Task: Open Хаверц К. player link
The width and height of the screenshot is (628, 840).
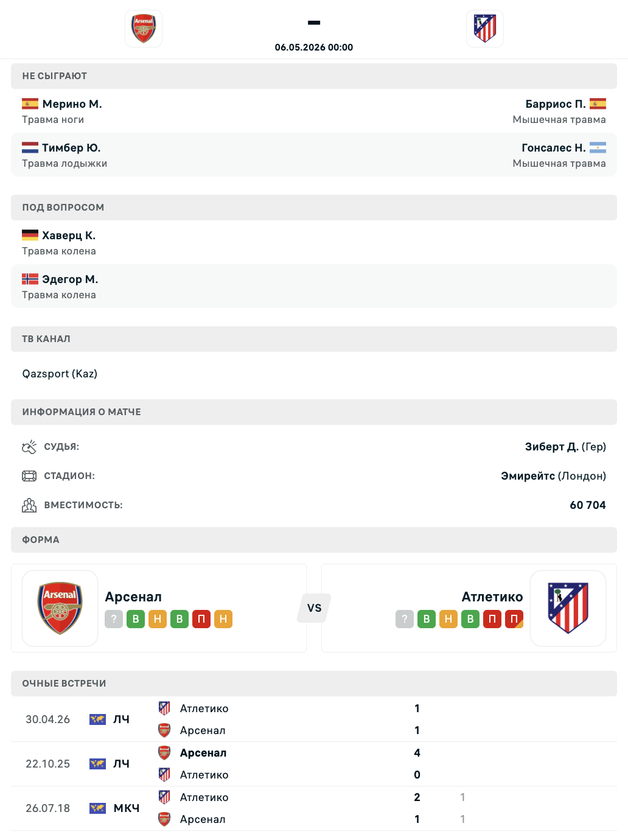Action: click(x=69, y=236)
